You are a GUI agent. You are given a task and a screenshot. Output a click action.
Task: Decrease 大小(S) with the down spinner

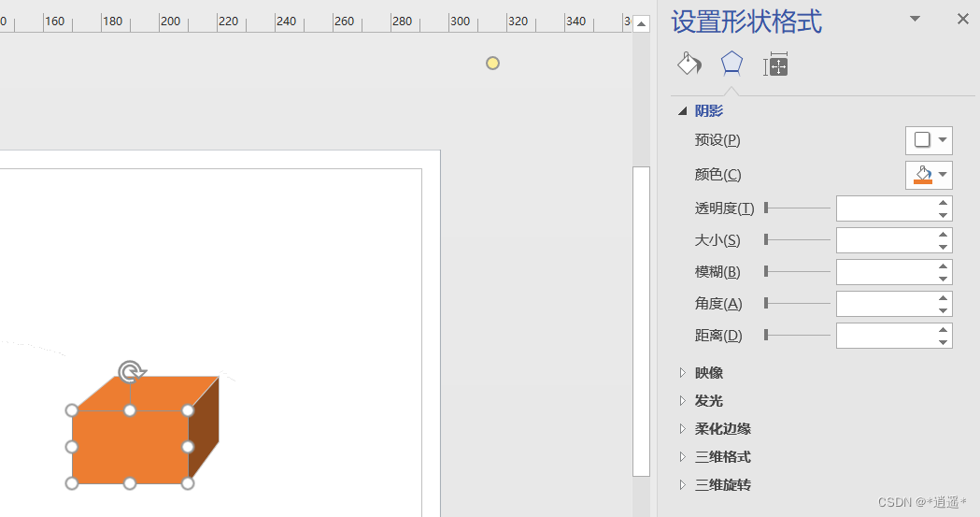point(944,247)
